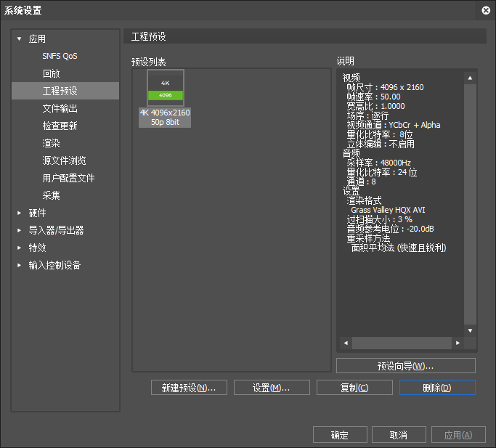496x448 pixels.
Task: Click 面积平均法 (快速且锐利) text
Action: (399, 248)
